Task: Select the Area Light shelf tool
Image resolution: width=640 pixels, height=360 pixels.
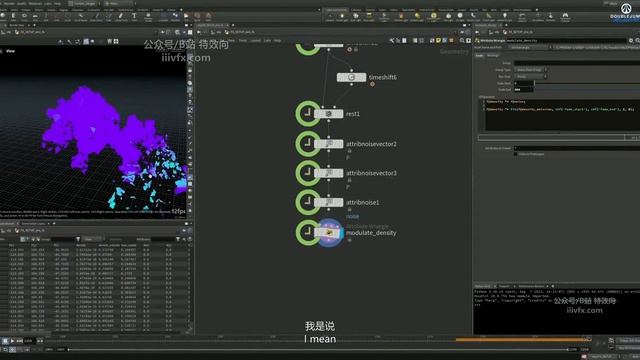Action: (369, 17)
